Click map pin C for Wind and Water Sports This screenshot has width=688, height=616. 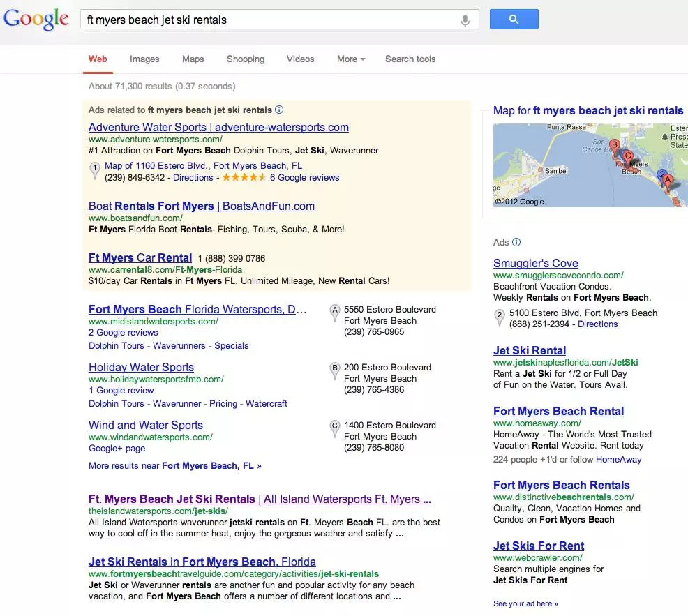pyautogui.click(x=335, y=428)
